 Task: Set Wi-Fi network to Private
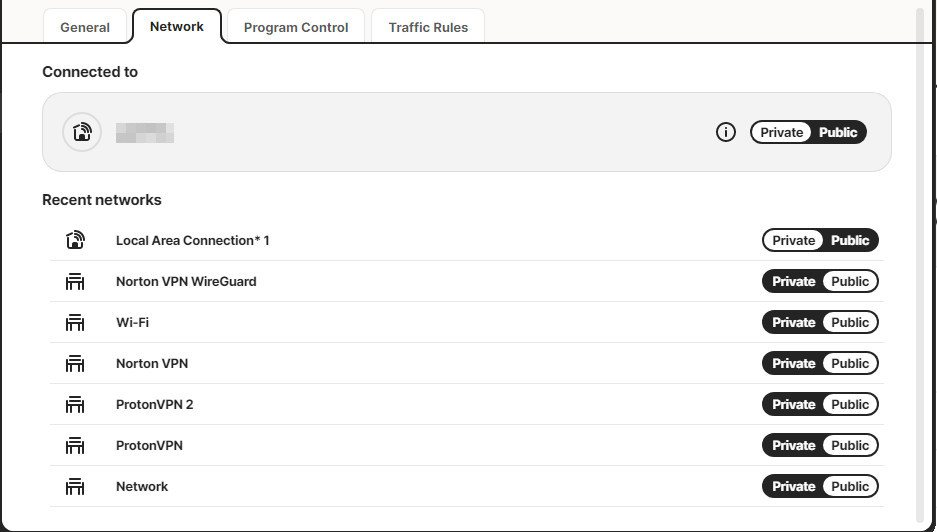coord(794,323)
